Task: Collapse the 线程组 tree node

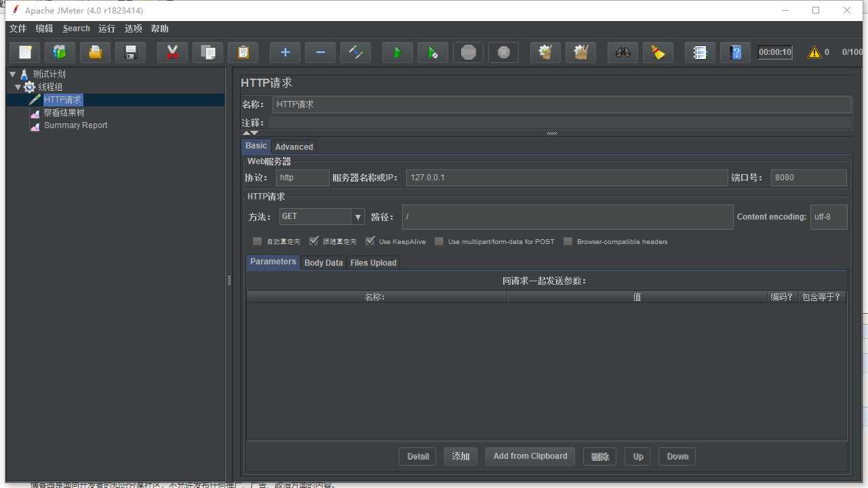Action: (x=18, y=87)
